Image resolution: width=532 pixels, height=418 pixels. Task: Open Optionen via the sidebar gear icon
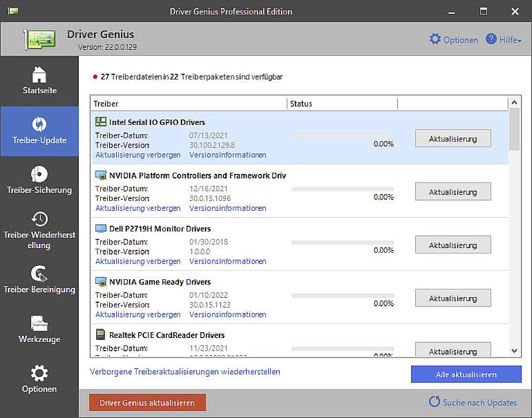coord(39,379)
